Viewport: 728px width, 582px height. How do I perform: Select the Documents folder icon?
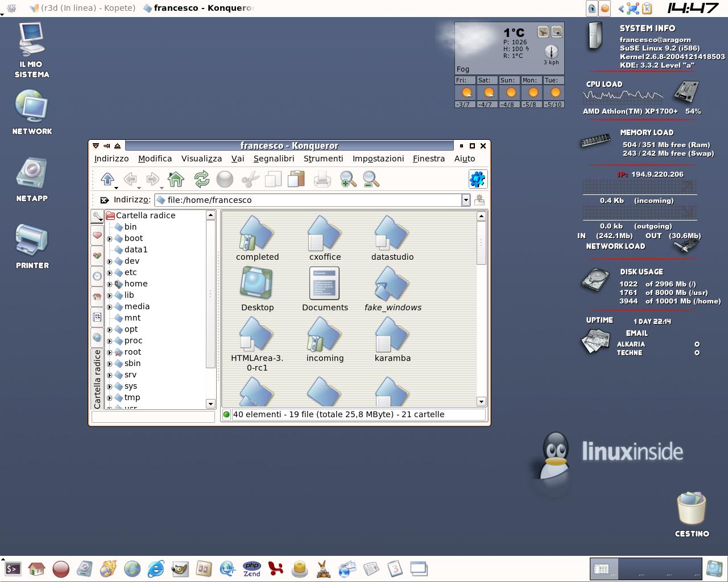coord(325,289)
